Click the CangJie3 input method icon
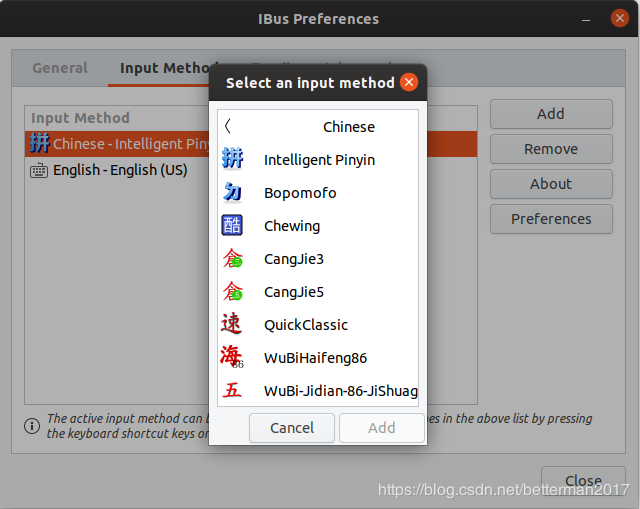 [x=232, y=259]
